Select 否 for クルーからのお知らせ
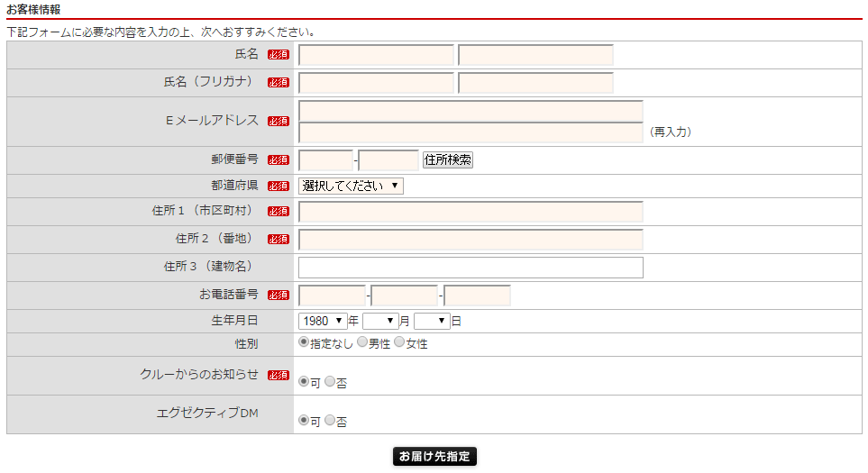 pyautogui.click(x=330, y=382)
